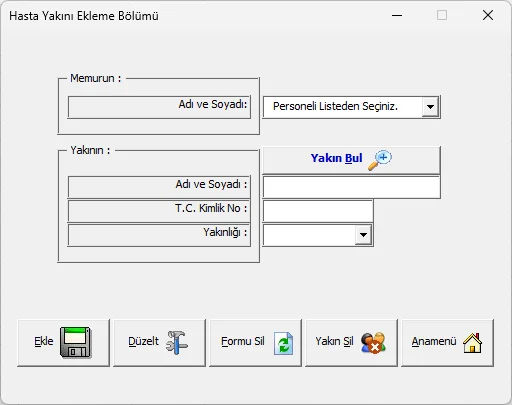Click the Yakın Bul button text
The width and height of the screenshot is (512, 405).
click(336, 158)
